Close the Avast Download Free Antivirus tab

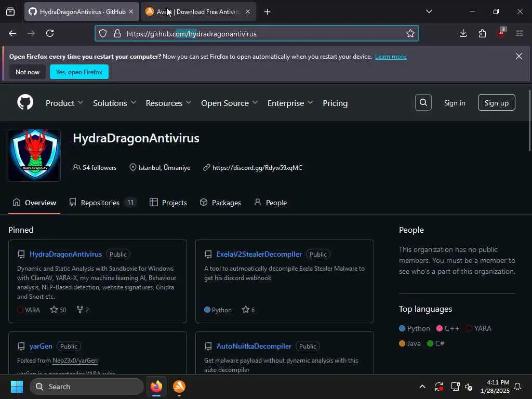pyautogui.click(x=248, y=11)
